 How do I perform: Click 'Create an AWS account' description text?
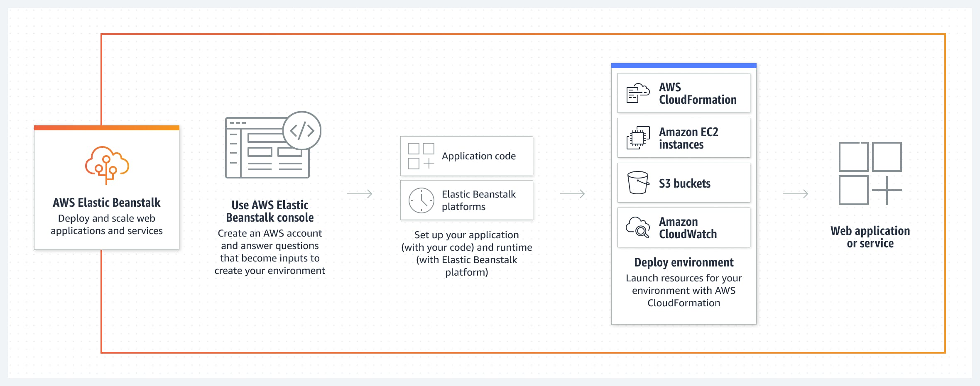[x=270, y=252]
